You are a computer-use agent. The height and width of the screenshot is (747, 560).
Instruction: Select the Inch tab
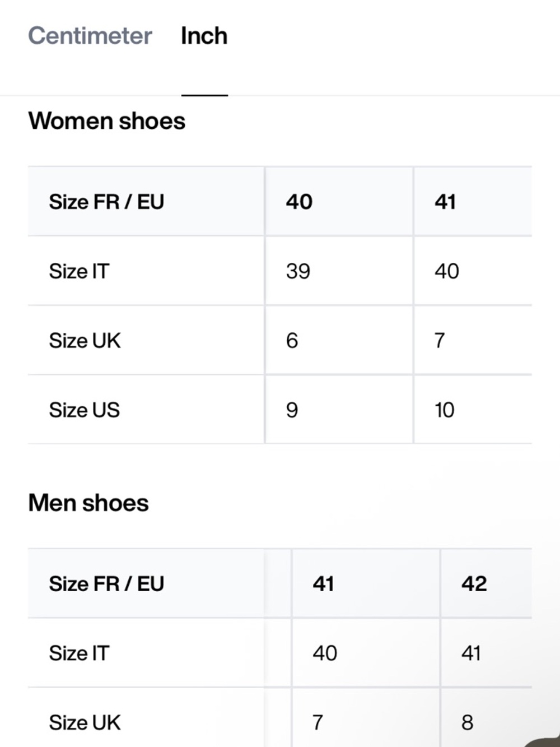pyautogui.click(x=204, y=36)
